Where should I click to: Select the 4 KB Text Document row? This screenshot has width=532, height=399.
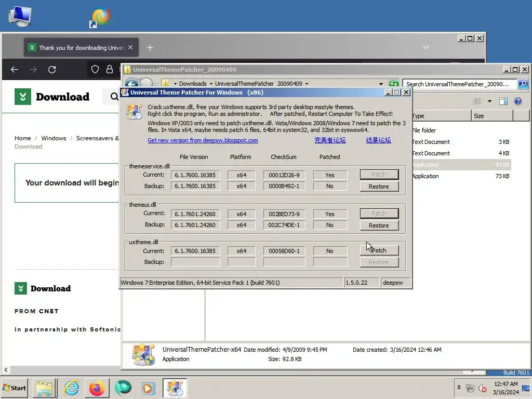click(x=461, y=153)
